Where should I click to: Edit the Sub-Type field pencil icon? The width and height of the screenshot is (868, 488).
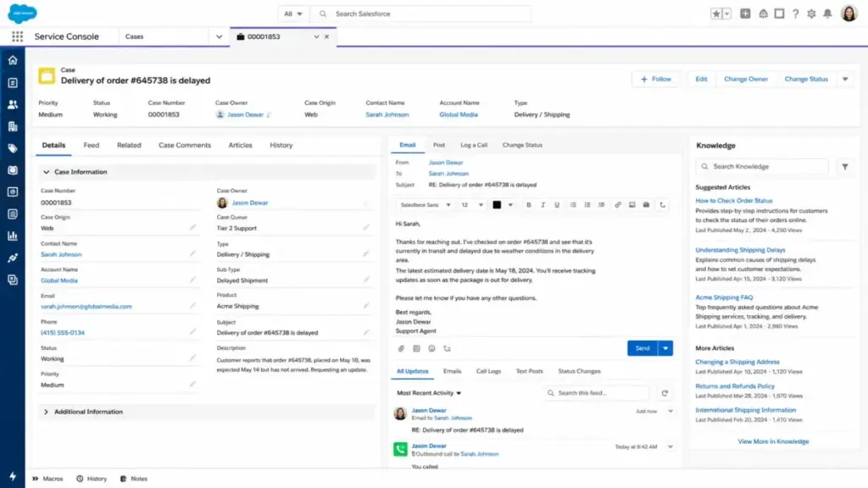pyautogui.click(x=366, y=280)
